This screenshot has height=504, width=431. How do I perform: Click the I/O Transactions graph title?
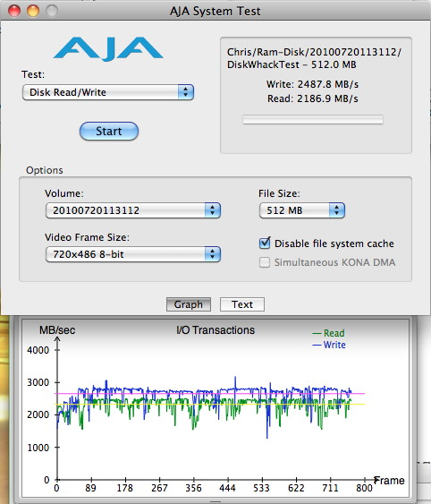pos(215,330)
